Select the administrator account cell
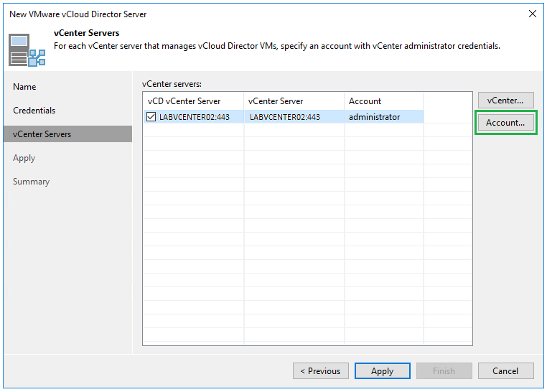This screenshot has height=392, width=547. point(374,117)
